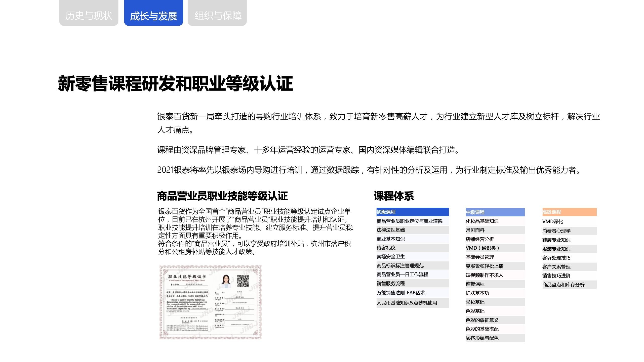Click the 客户关系管理 row

[569, 267]
